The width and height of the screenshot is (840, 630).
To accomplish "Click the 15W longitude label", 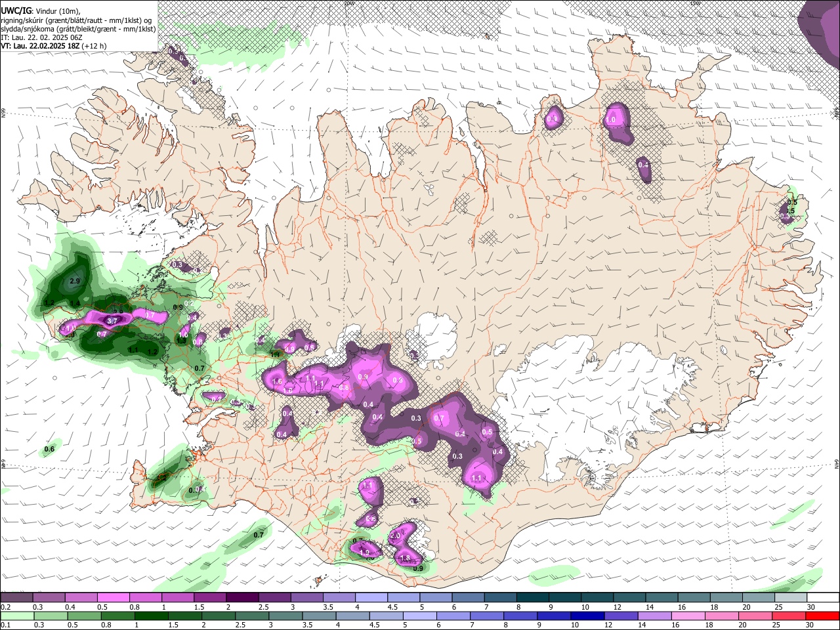I will pos(695,3).
